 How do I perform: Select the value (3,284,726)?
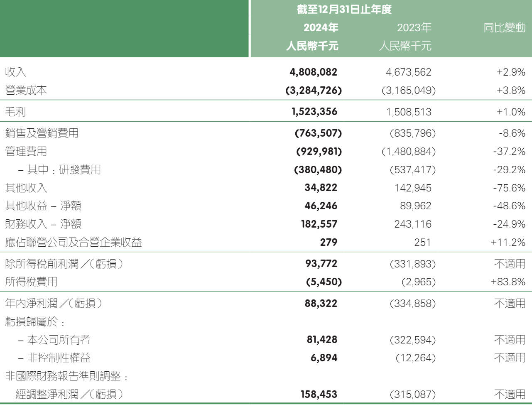click(314, 90)
